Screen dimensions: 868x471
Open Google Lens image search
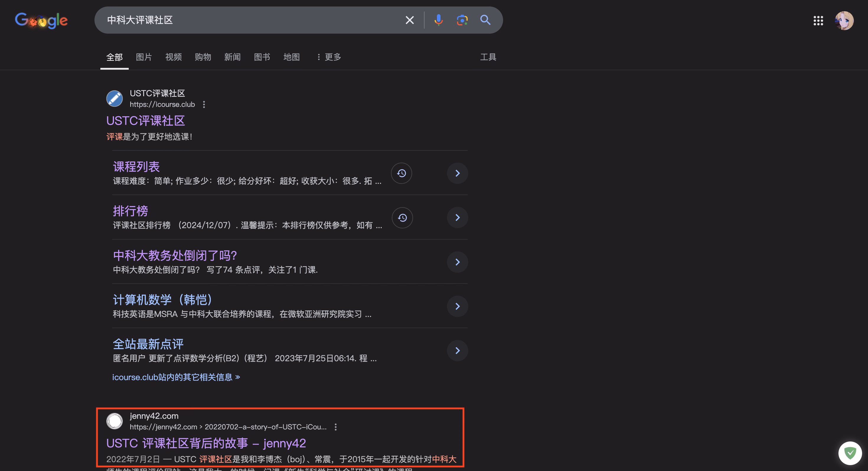coord(462,20)
